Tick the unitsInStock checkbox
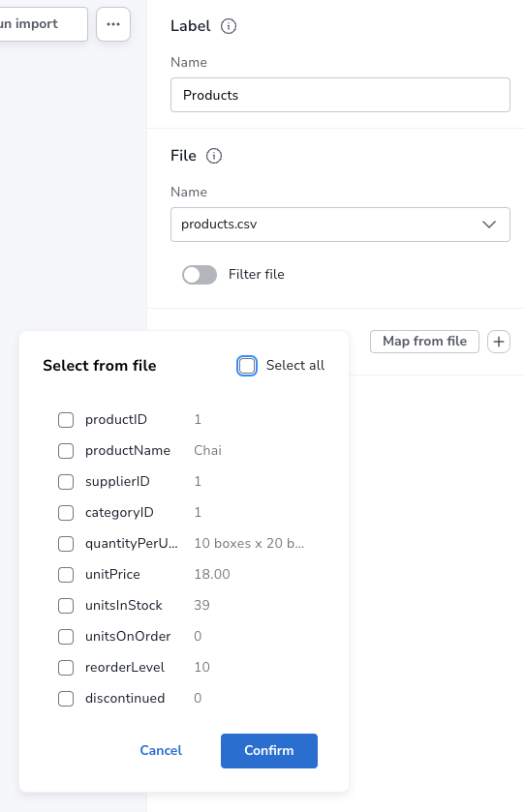 pyautogui.click(x=66, y=606)
